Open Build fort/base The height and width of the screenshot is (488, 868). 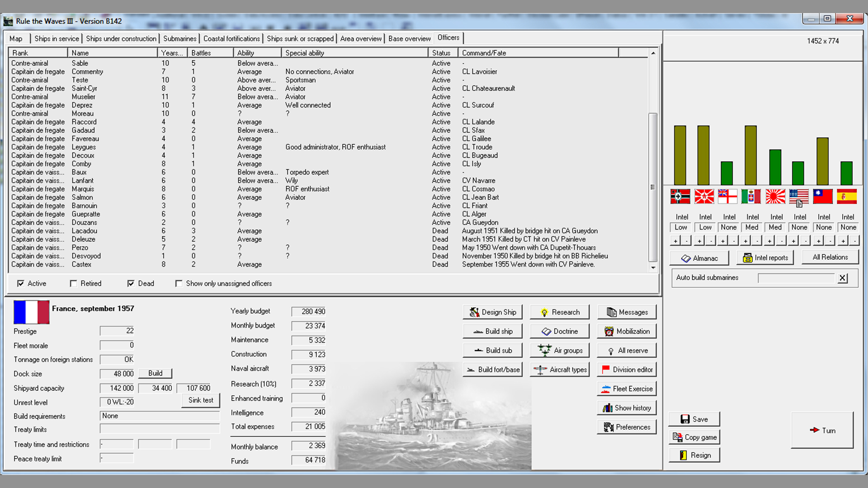(x=492, y=370)
